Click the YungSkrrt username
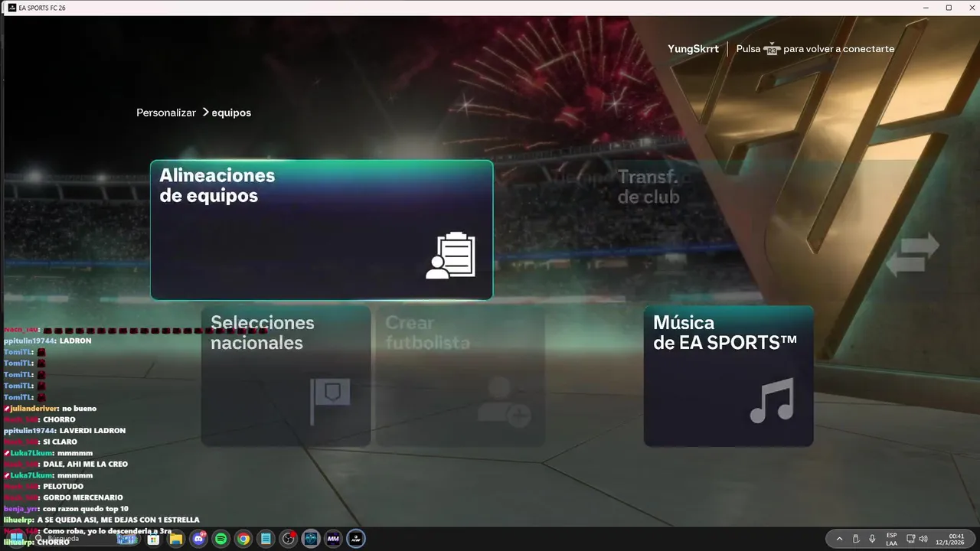Viewport: 980px width, 551px height. coord(693,48)
